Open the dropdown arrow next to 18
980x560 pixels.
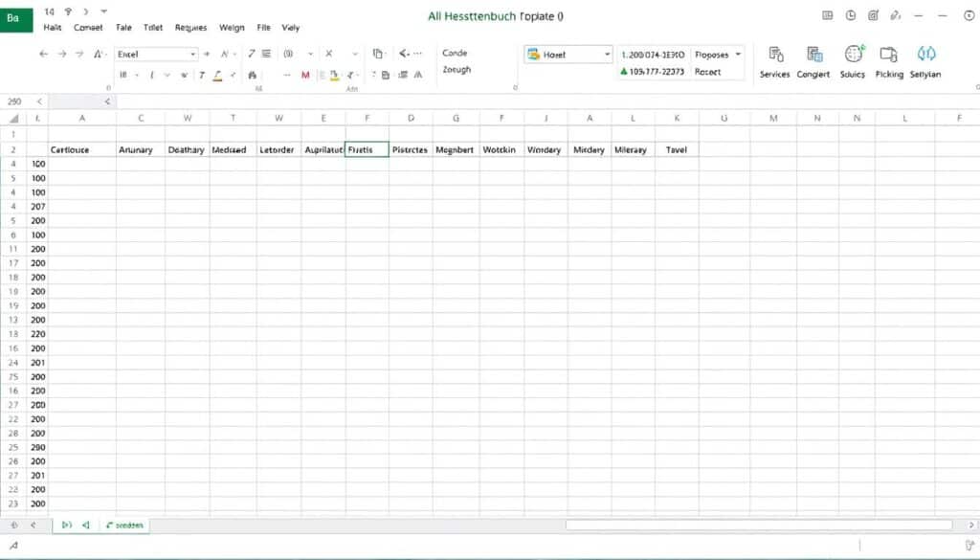(136, 75)
